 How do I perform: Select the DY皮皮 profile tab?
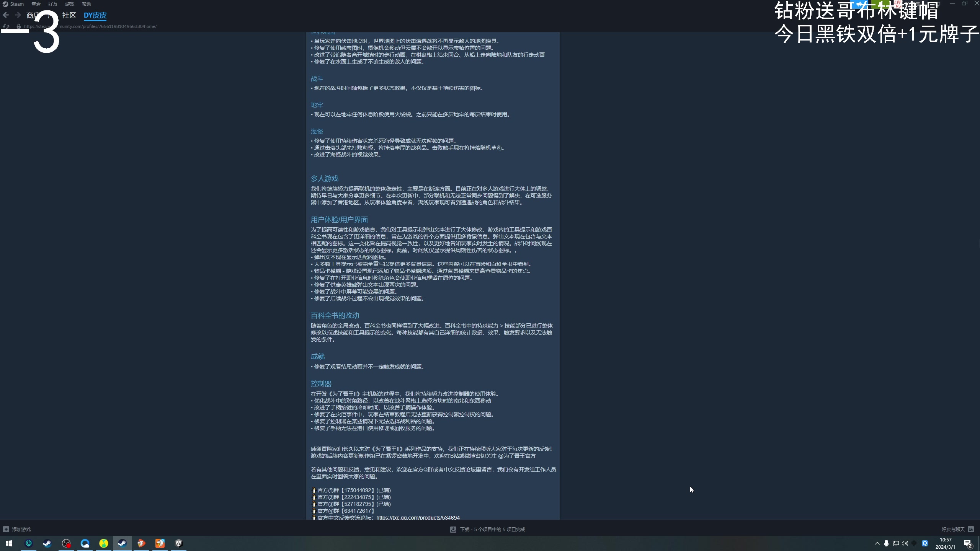coord(95,15)
